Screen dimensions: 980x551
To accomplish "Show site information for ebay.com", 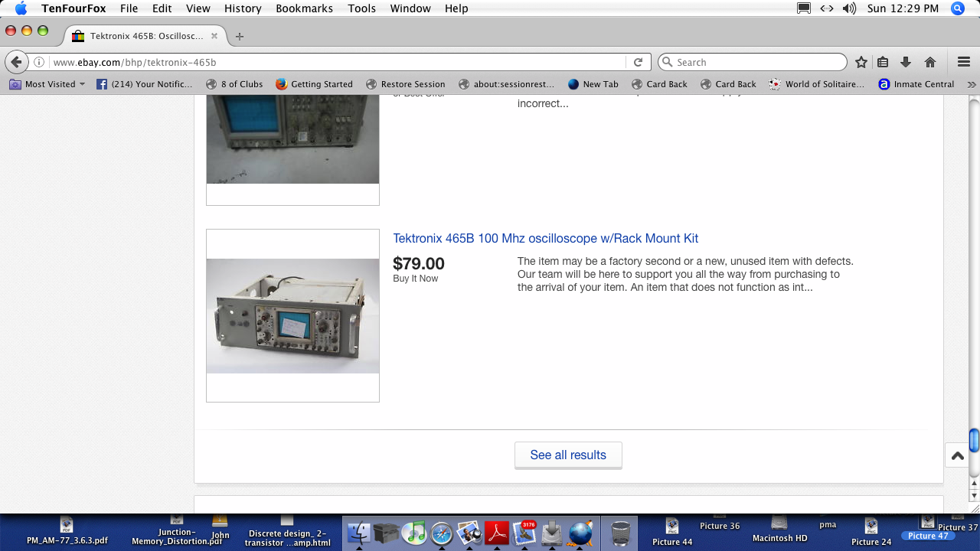I will (x=39, y=62).
